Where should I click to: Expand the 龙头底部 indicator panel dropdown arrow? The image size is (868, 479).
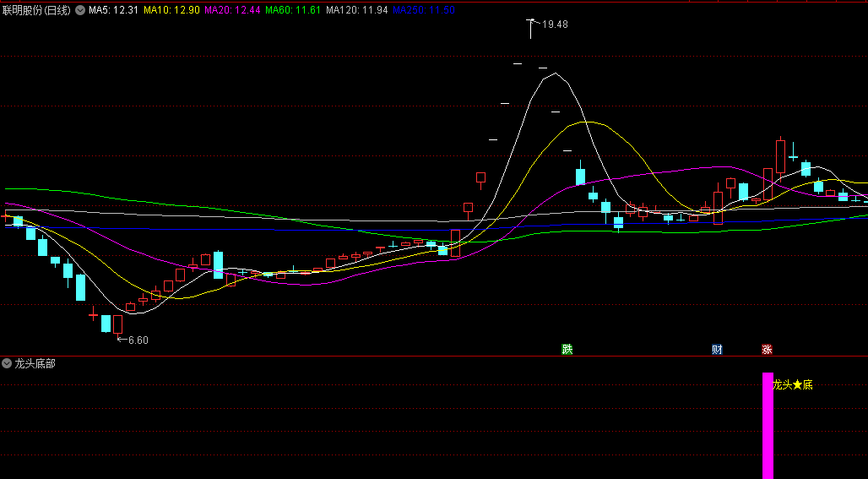point(8,363)
